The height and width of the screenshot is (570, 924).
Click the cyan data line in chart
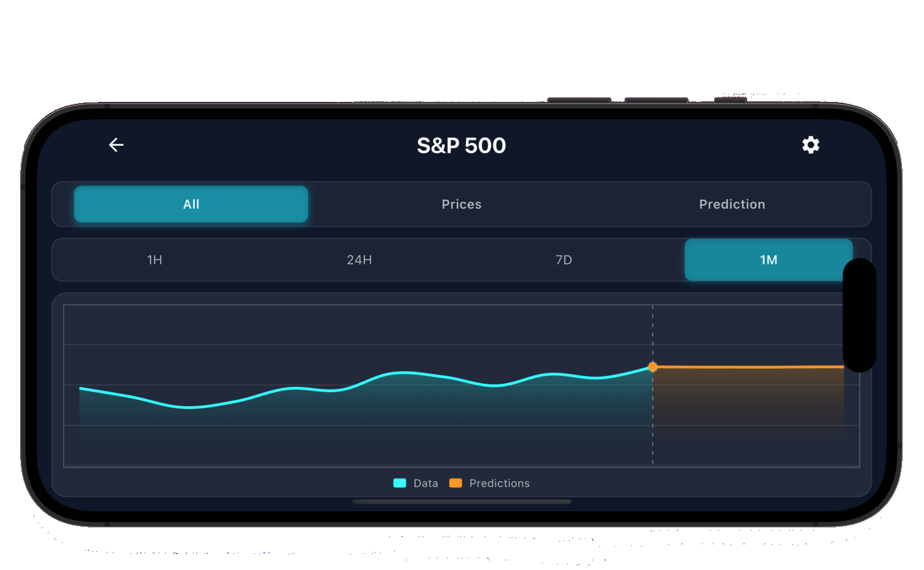pos(403,373)
